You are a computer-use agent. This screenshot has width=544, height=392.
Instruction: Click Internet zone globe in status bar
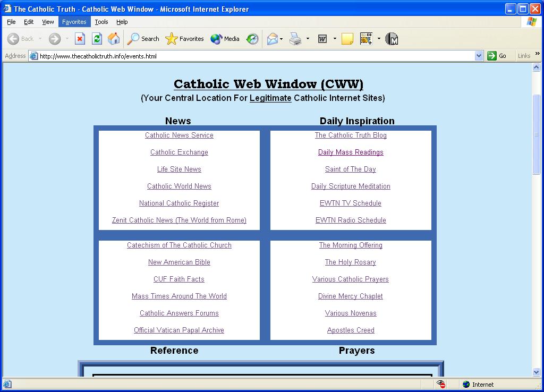coord(466,385)
